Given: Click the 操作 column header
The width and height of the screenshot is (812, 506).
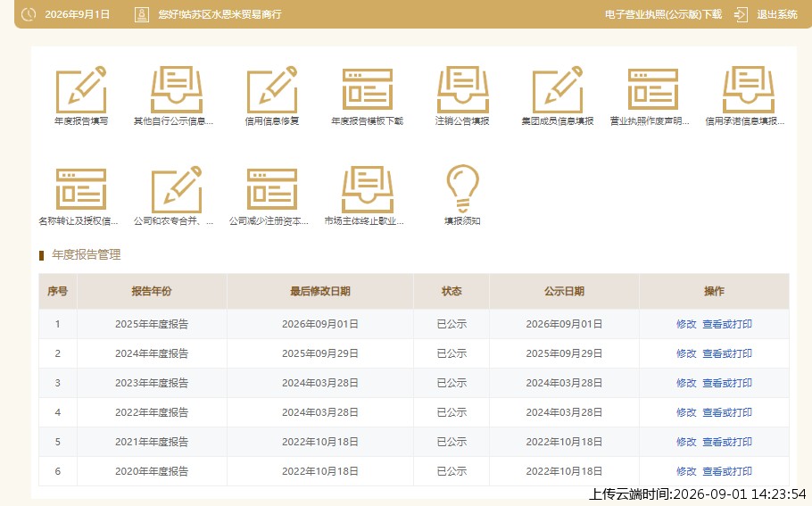Looking at the screenshot, I should (x=714, y=292).
